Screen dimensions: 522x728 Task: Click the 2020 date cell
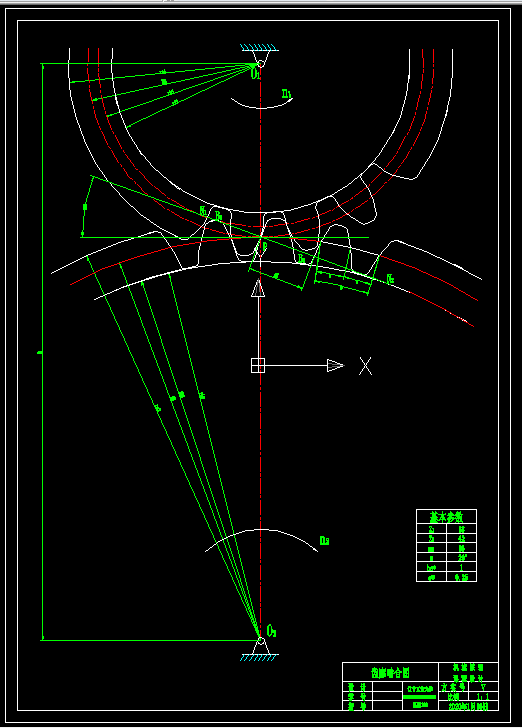point(469,706)
